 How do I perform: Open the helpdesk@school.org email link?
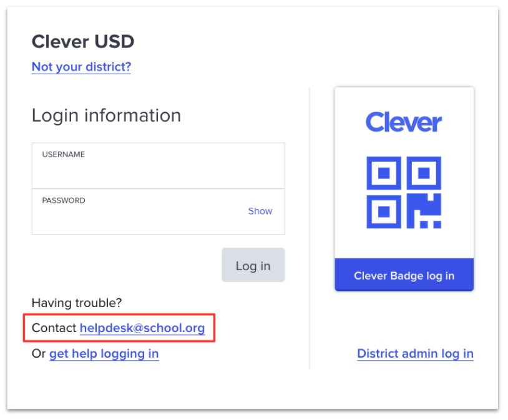click(142, 328)
